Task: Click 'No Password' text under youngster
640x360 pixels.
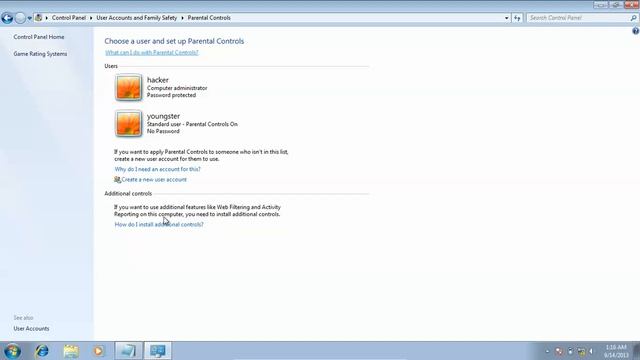Action: (x=163, y=131)
